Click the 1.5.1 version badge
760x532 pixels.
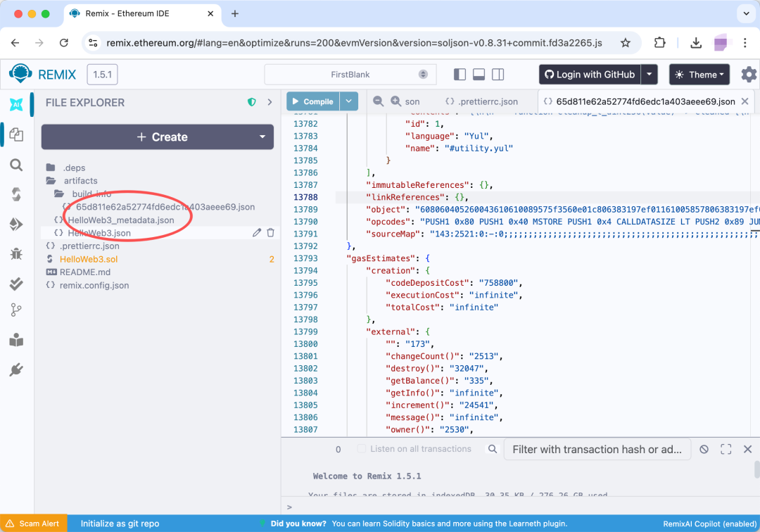click(102, 74)
